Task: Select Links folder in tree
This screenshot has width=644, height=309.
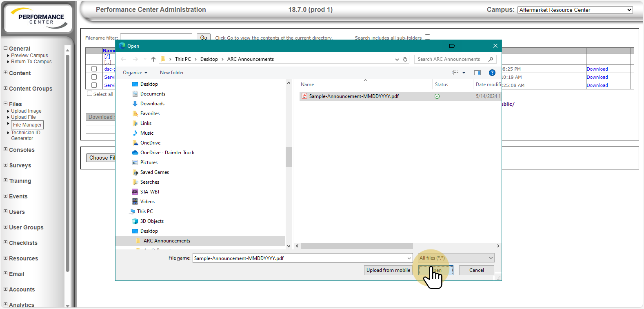Action: coord(146,123)
